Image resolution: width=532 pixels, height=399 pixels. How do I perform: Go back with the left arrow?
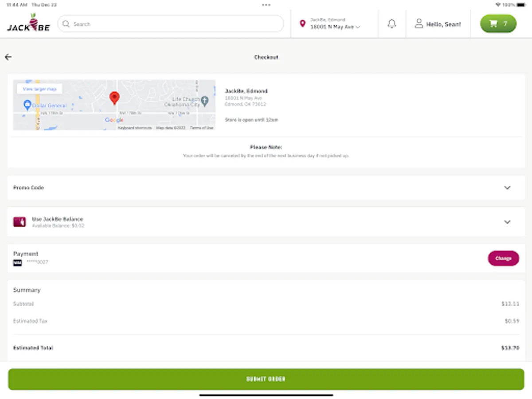tap(8, 57)
